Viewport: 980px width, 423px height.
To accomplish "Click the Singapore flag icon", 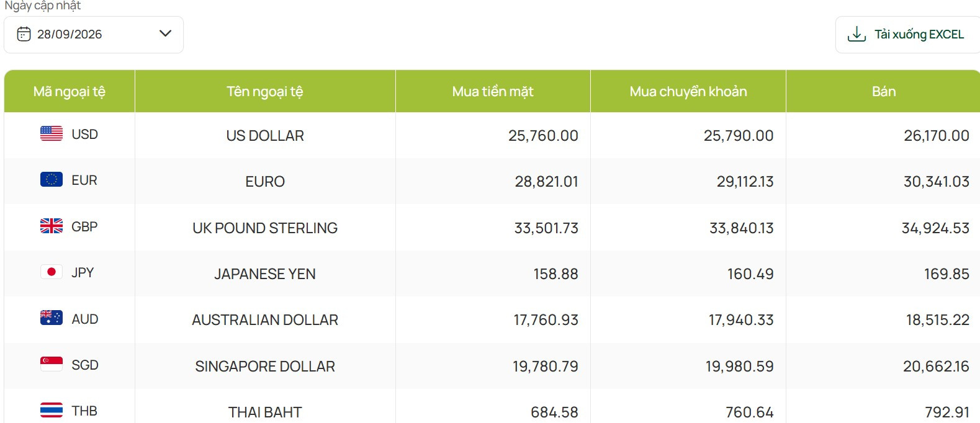I will [52, 364].
